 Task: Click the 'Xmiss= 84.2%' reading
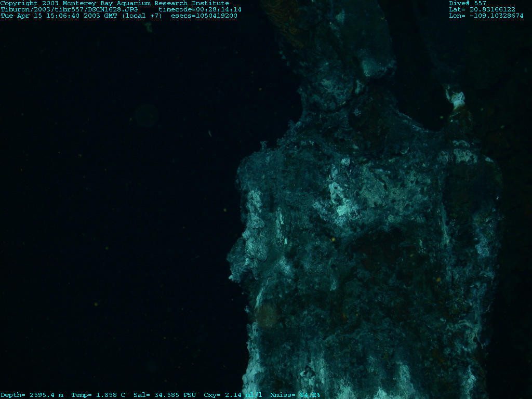[x=296, y=395]
